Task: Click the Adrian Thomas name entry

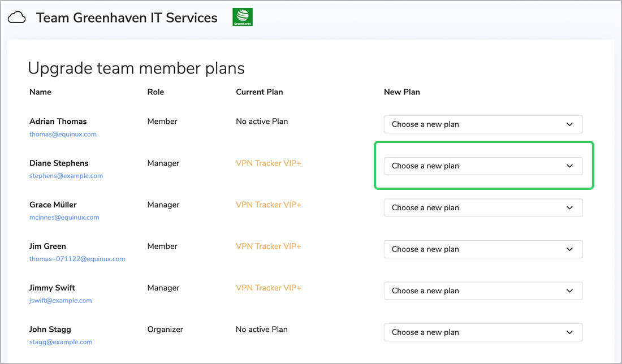Action: 58,122
